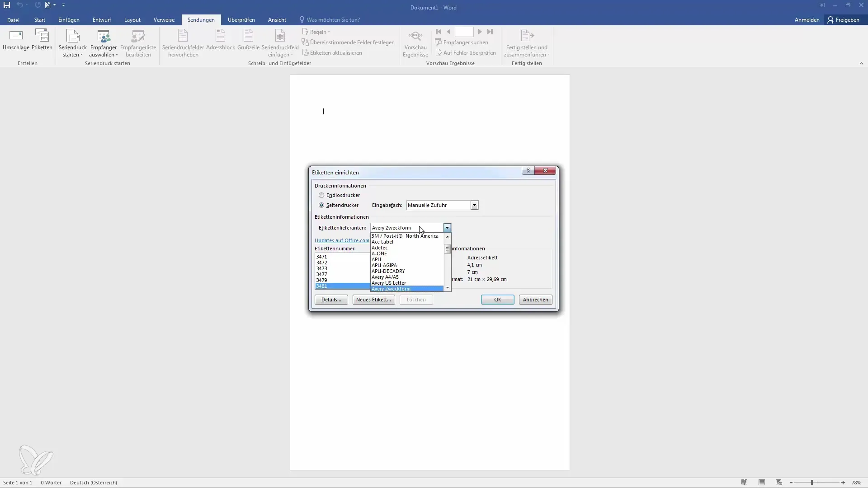Choose Adetec vendor
Image resolution: width=868 pixels, height=488 pixels.
[407, 248]
